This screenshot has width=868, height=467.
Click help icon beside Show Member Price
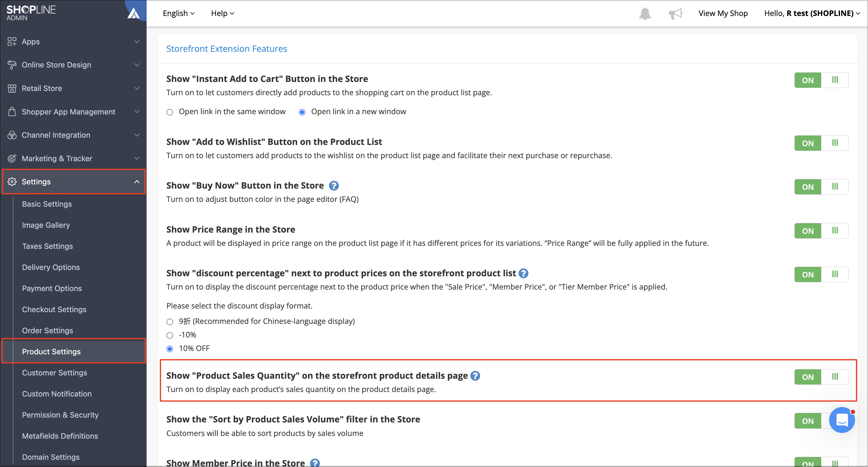coord(315,463)
